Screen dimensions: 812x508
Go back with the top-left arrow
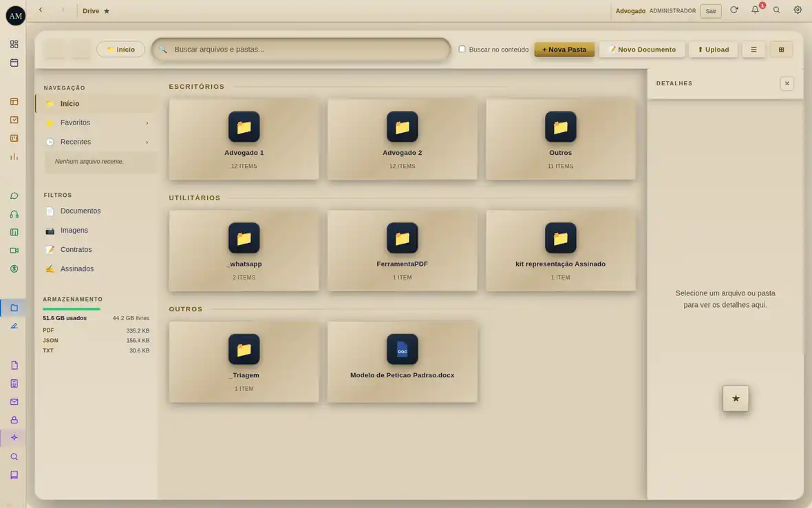(41, 10)
